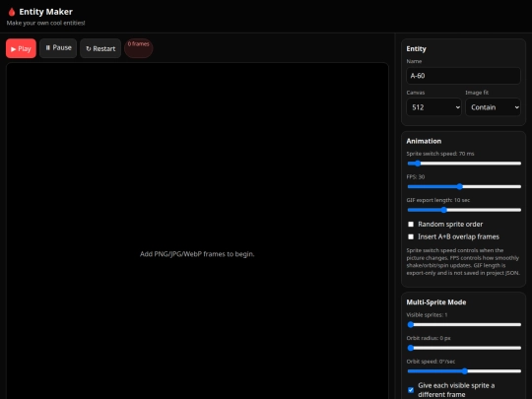Adjust the Orbit radius slider
Screen dimensions: 532x399
click(x=464, y=348)
